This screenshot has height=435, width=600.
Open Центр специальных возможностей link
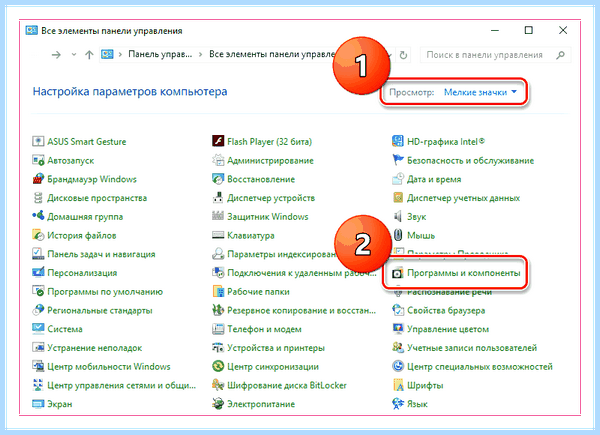pos(480,367)
